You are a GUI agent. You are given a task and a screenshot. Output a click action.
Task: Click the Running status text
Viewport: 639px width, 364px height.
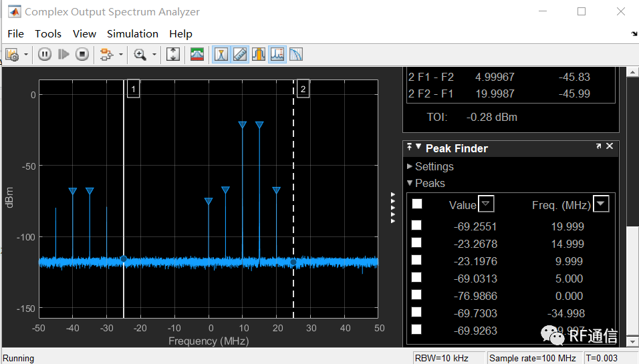[18, 358]
